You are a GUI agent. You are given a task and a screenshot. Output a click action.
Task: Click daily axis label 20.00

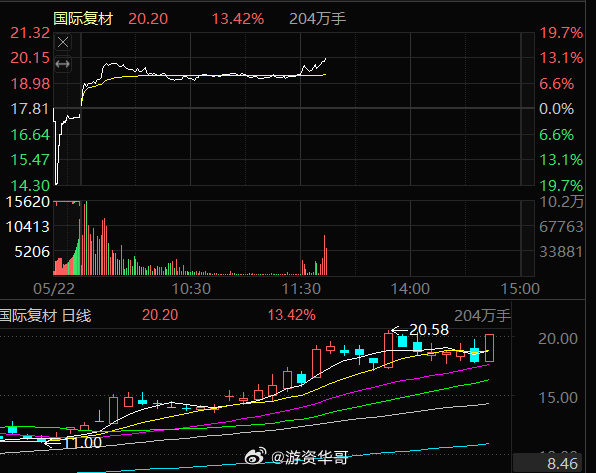(x=558, y=338)
